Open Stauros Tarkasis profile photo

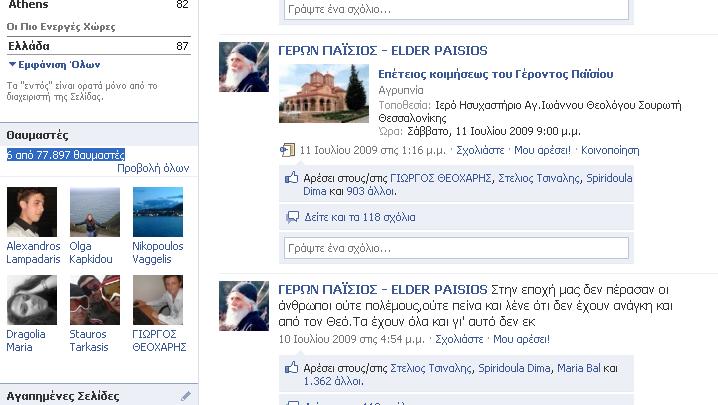pos(95,300)
